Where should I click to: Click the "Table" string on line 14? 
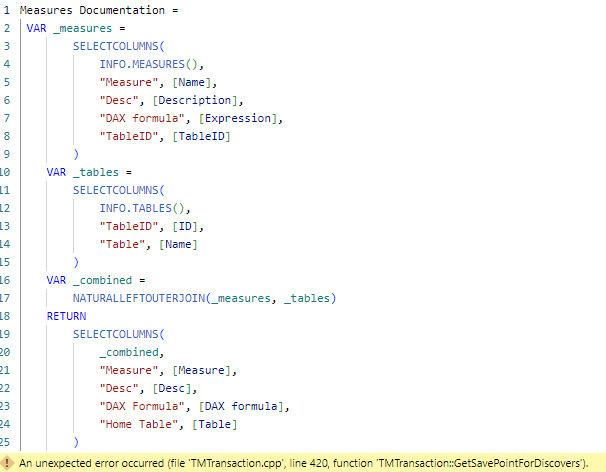click(x=122, y=244)
